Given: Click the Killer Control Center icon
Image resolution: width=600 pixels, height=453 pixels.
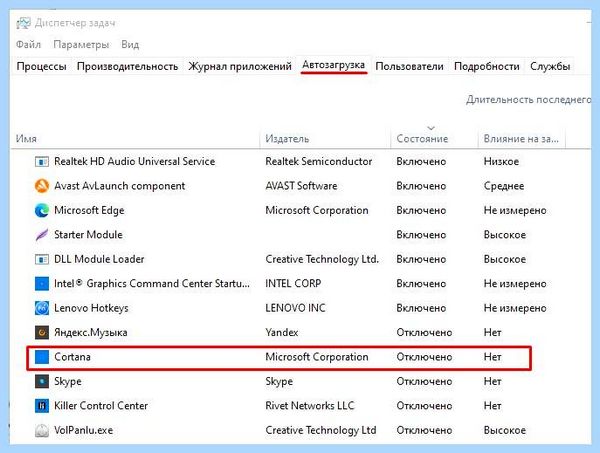Looking at the screenshot, I should 42,406.
